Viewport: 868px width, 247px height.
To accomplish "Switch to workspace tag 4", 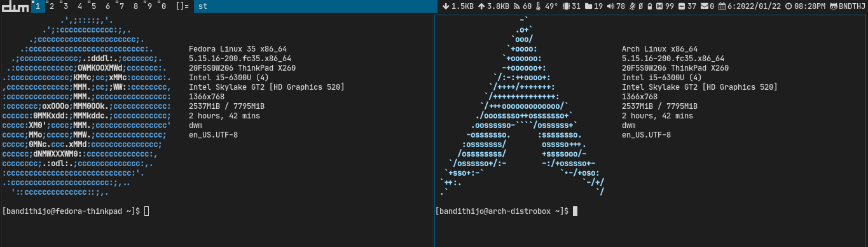I will pos(79,6).
